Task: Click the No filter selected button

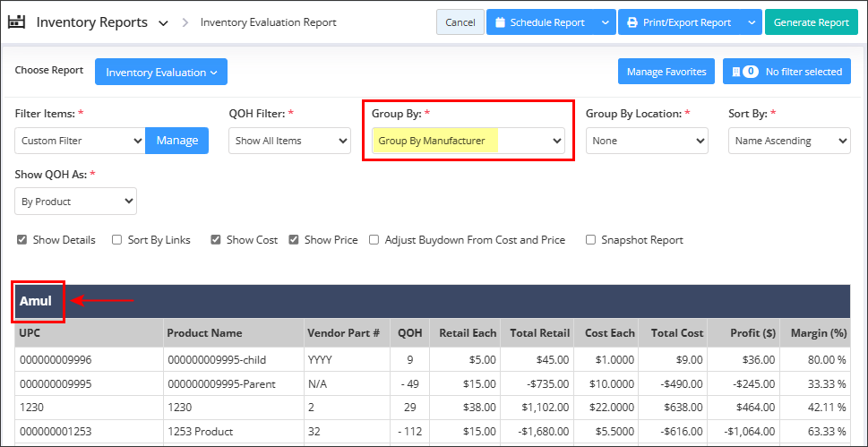Action: pyautogui.click(x=786, y=72)
